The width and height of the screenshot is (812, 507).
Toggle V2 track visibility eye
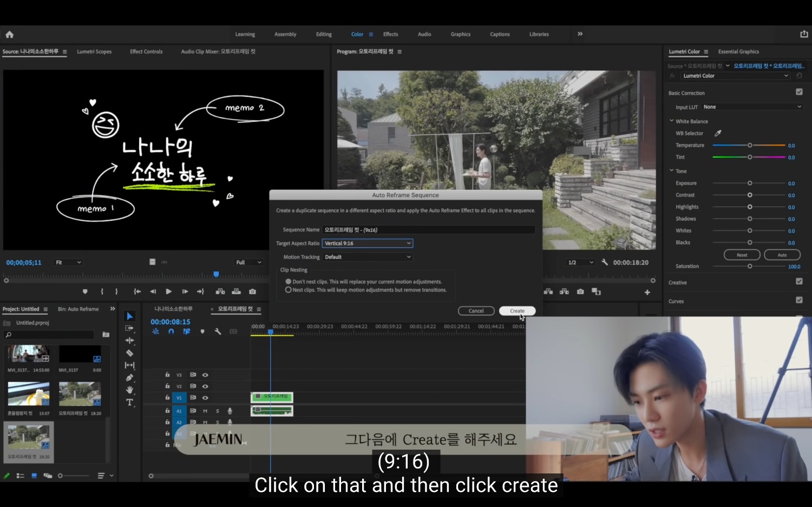pyautogui.click(x=205, y=386)
